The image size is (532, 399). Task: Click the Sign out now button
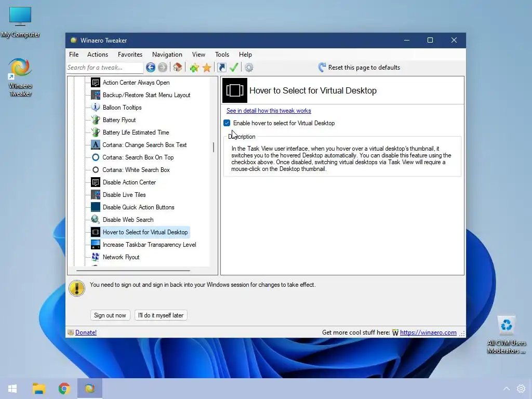(110, 315)
